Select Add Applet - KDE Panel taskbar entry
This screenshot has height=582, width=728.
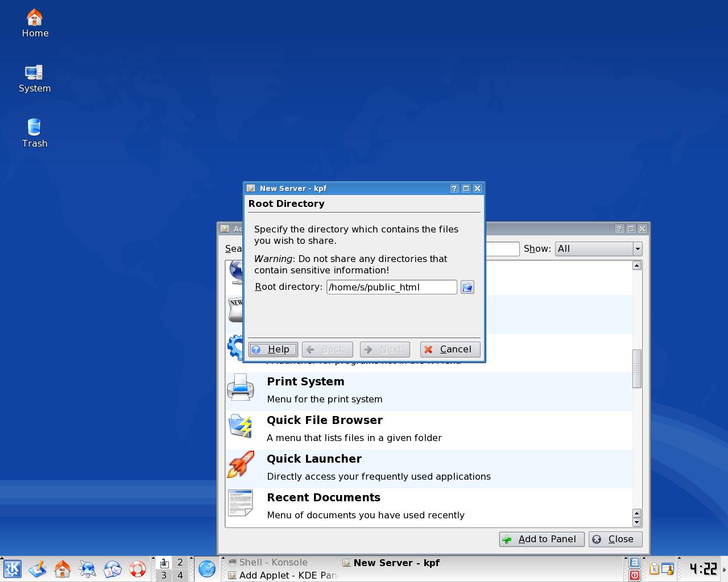(x=283, y=575)
